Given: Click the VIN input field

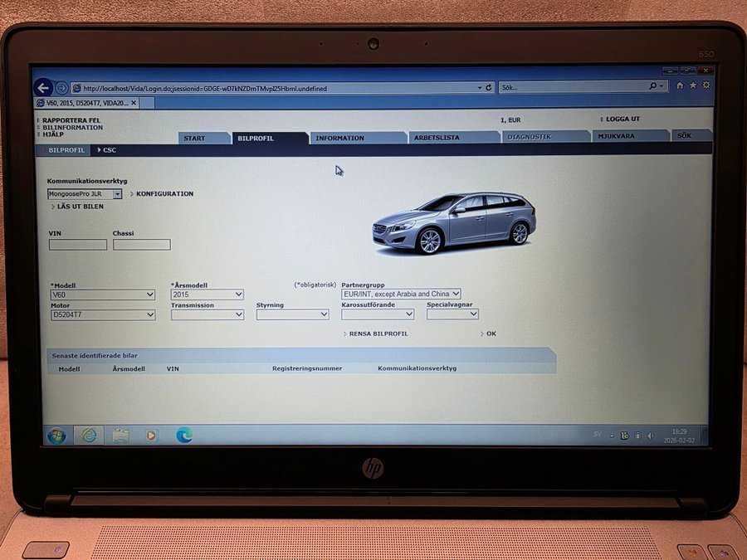Looking at the screenshot, I should [x=78, y=245].
